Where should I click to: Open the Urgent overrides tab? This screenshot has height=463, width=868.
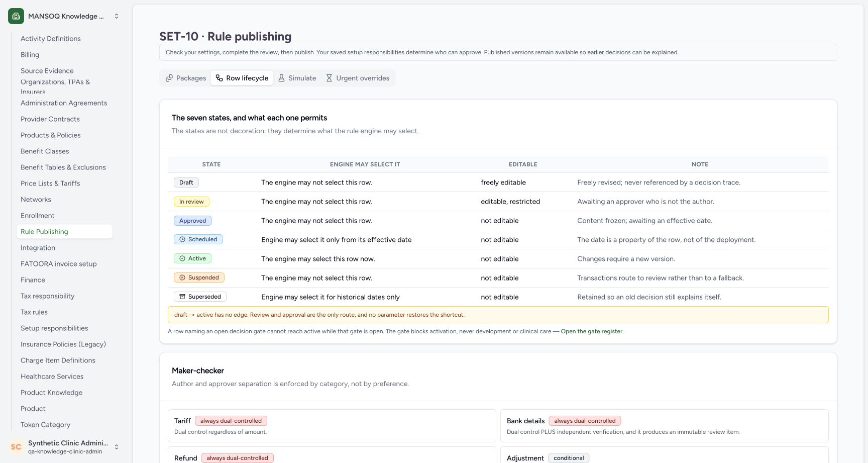(x=358, y=78)
